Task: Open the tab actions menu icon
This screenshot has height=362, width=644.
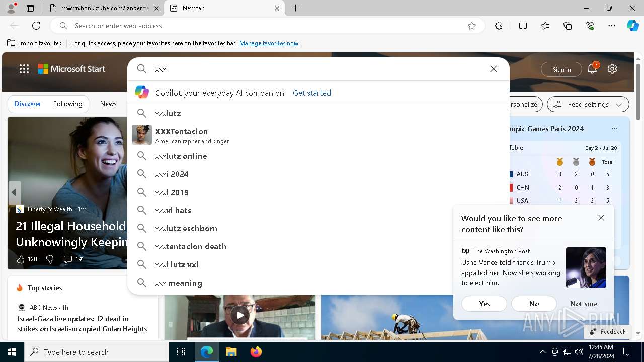Action: coord(30,8)
